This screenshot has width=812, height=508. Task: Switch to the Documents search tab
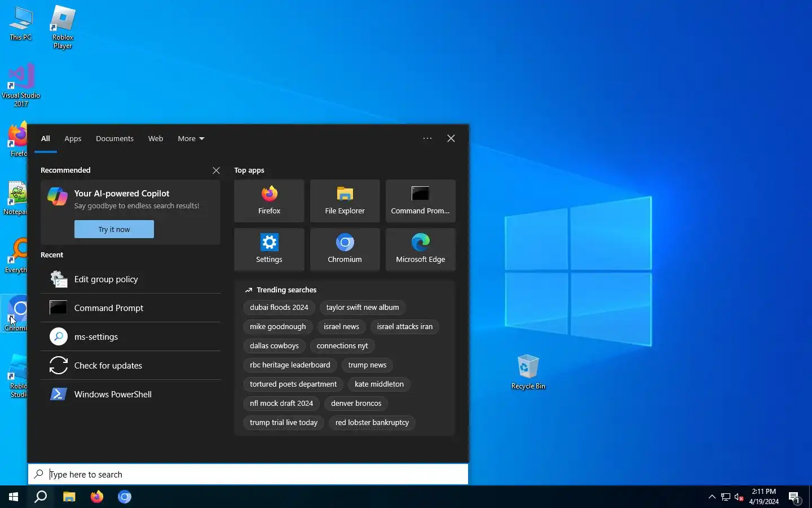click(x=114, y=138)
